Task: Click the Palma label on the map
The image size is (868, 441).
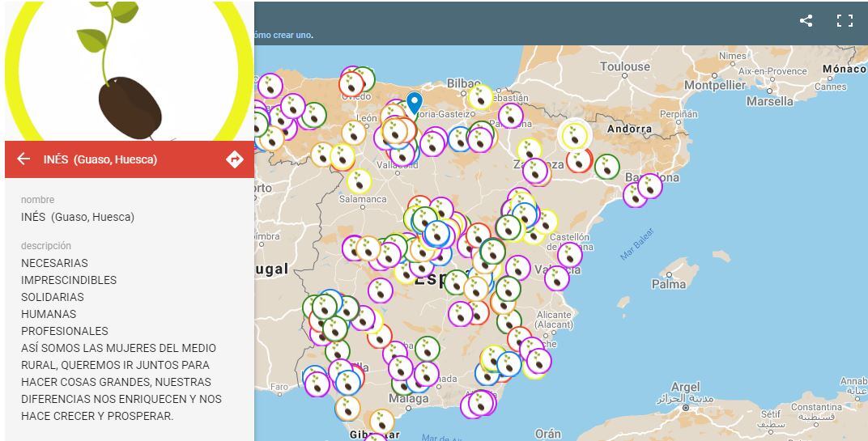Action: click(x=669, y=284)
